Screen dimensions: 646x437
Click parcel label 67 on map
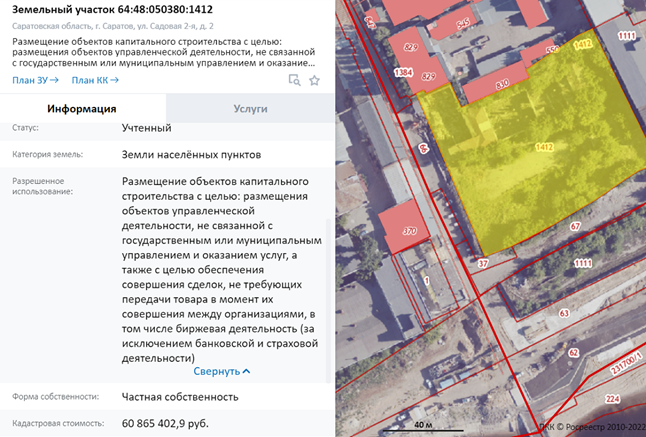pyautogui.click(x=575, y=227)
